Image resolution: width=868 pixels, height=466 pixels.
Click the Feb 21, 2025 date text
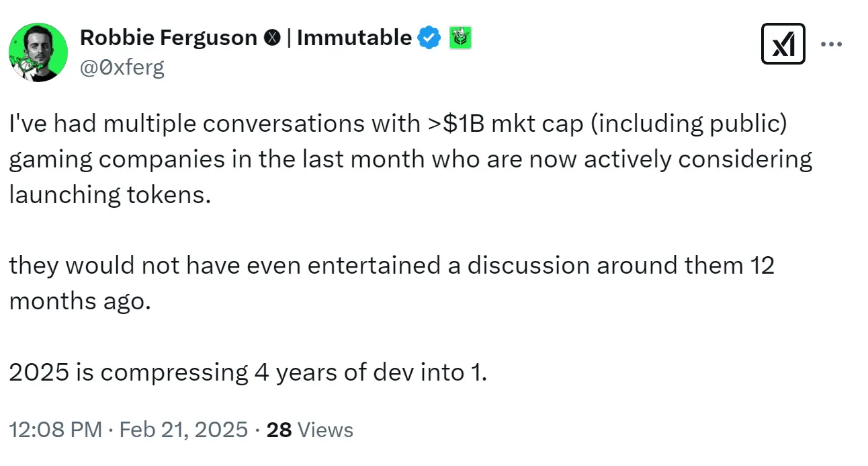click(x=182, y=429)
